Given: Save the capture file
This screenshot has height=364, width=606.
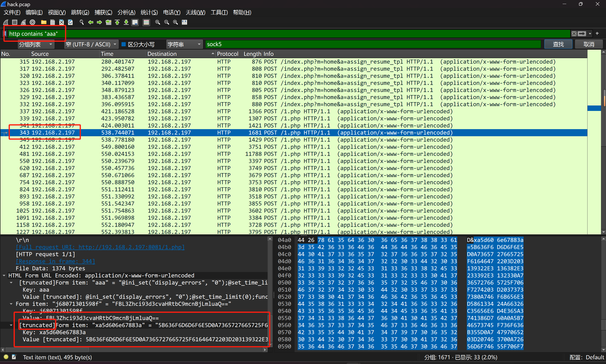Looking at the screenshot, I should (x=53, y=22).
